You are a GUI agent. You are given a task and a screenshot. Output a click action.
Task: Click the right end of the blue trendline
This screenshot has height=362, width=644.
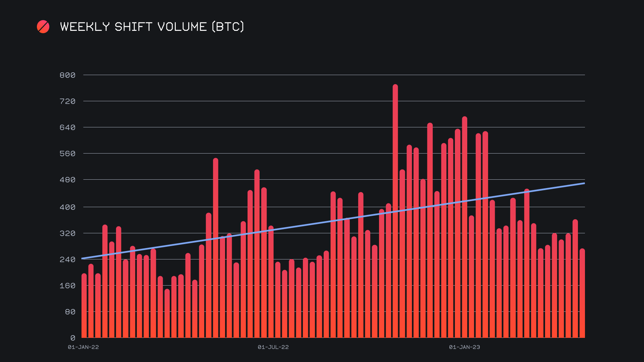(x=583, y=184)
